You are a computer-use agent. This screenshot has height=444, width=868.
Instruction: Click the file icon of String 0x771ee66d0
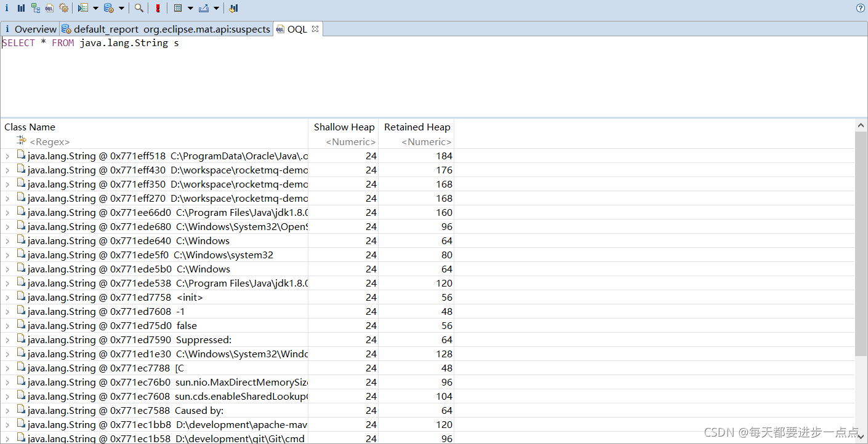pos(21,212)
